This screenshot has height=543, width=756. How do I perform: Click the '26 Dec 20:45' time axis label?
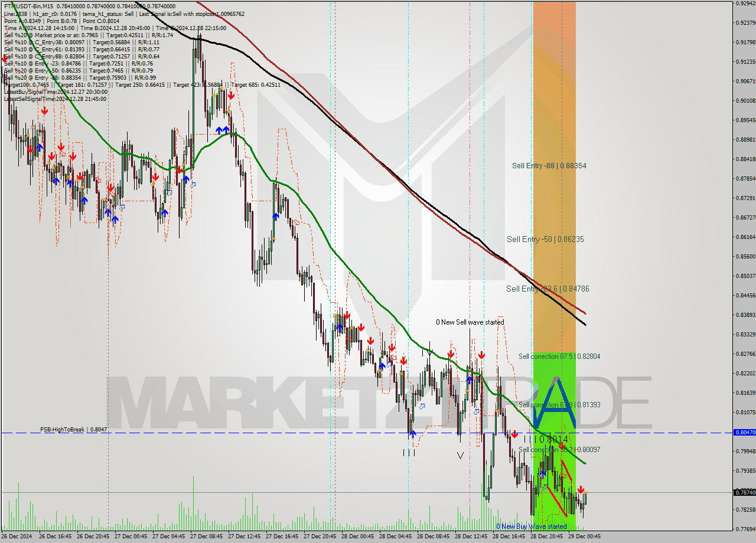(92, 537)
